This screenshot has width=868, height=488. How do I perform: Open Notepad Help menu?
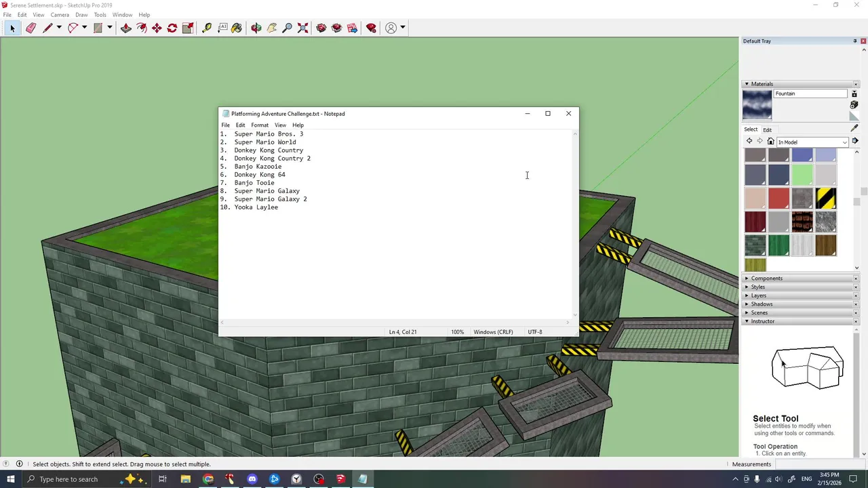tap(298, 125)
